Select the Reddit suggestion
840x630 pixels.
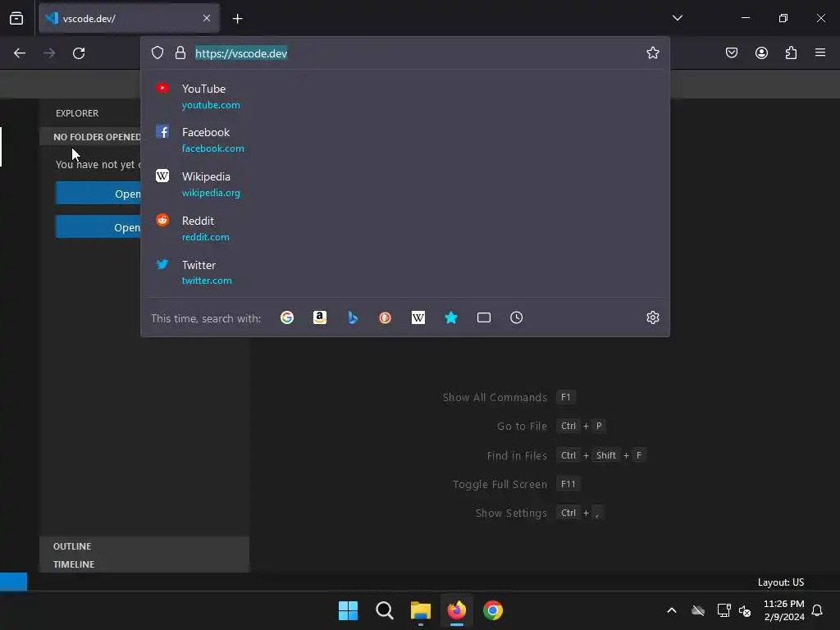coord(405,228)
